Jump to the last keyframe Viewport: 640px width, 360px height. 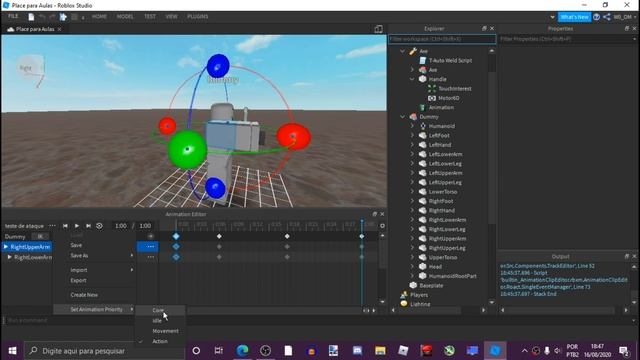tap(88, 226)
